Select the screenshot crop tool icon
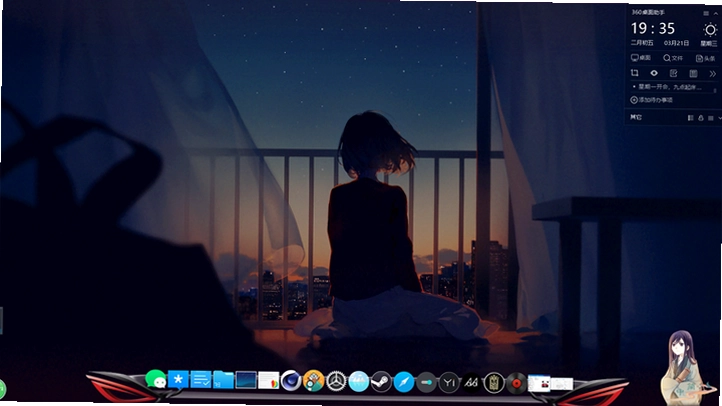This screenshot has width=722, height=406. (x=635, y=73)
